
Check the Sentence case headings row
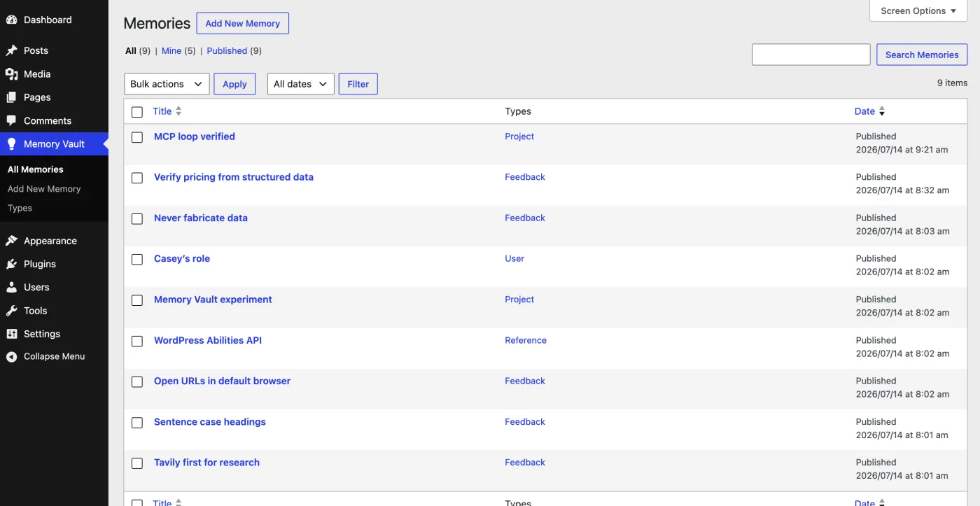tap(137, 422)
